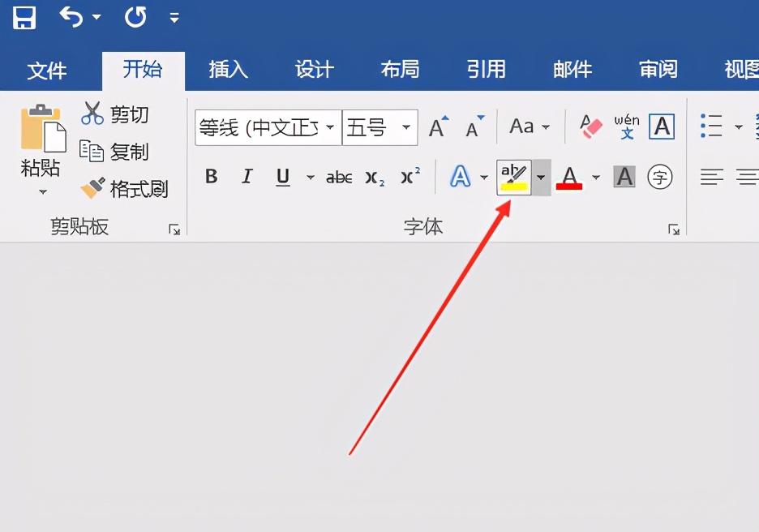Click the wén Phonetic Guide icon
The width and height of the screenshot is (759, 532).
pos(627,127)
